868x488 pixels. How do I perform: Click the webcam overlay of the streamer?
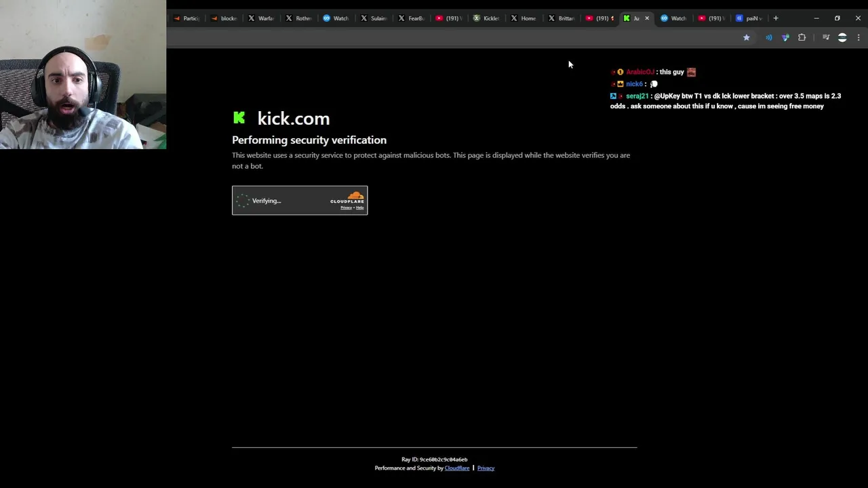[x=83, y=75]
